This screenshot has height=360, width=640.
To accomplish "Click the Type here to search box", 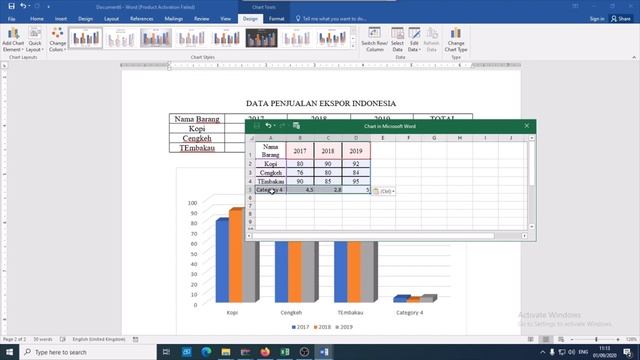I will (x=88, y=352).
